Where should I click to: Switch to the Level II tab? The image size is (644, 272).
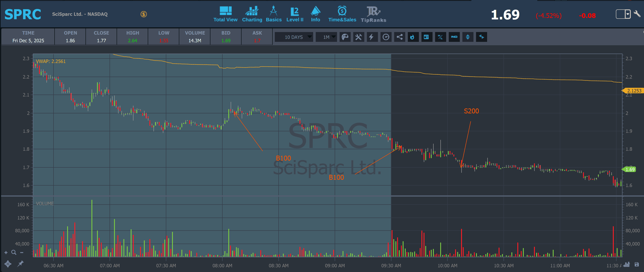point(295,14)
